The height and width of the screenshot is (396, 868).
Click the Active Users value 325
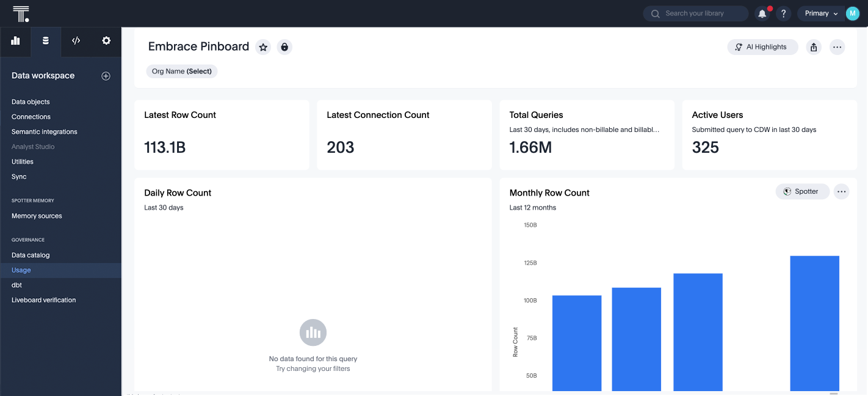[x=706, y=147]
